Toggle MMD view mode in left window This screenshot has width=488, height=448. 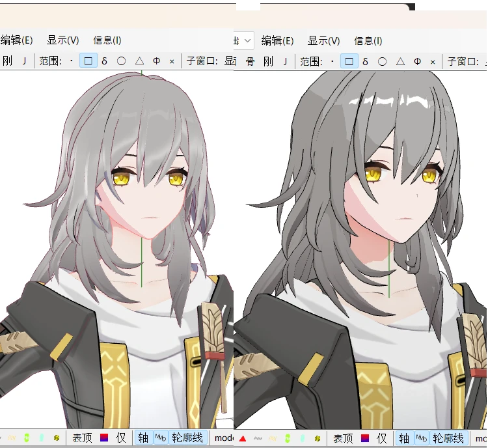point(160,438)
